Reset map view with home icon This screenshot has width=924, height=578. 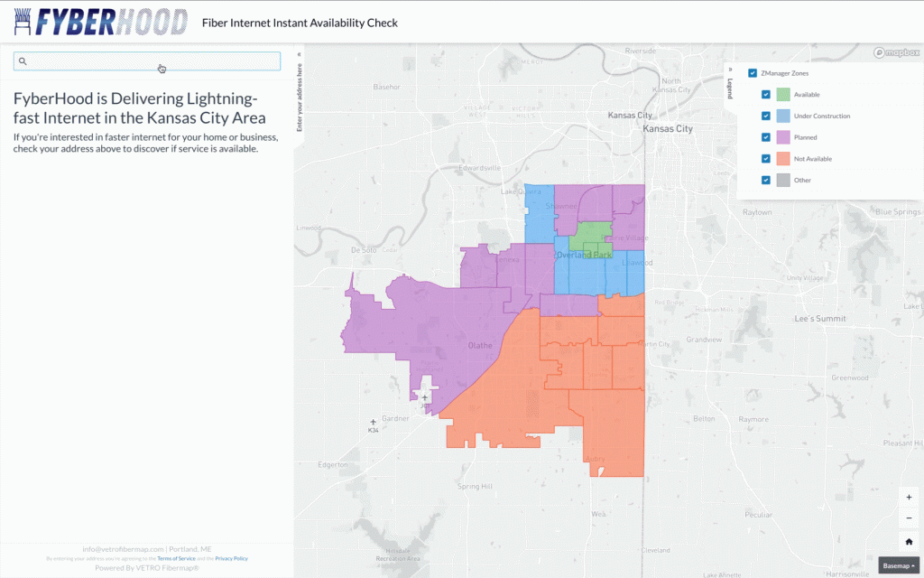tap(909, 541)
